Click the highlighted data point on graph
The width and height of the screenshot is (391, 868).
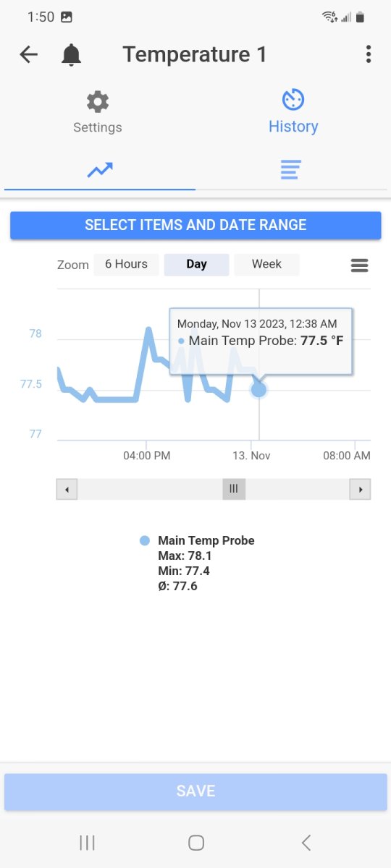click(x=258, y=390)
